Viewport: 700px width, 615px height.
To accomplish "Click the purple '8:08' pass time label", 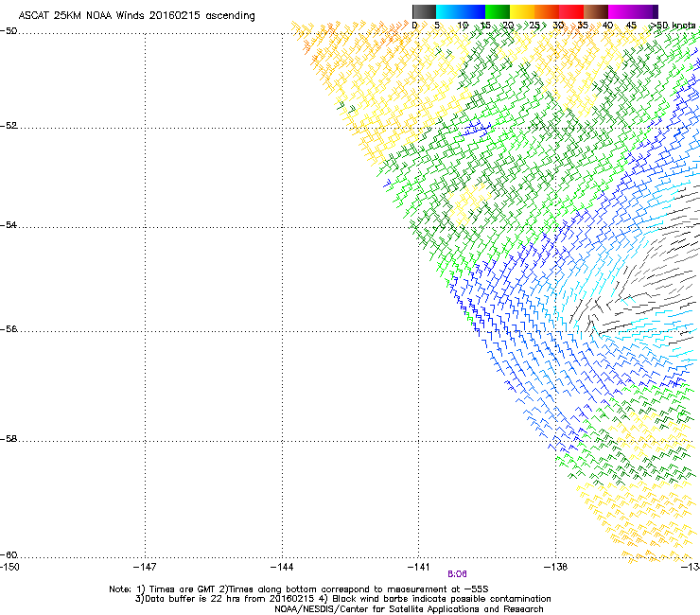I will click(x=457, y=574).
